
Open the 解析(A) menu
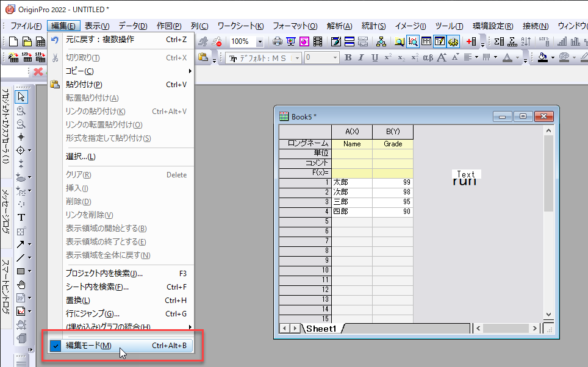(339, 26)
